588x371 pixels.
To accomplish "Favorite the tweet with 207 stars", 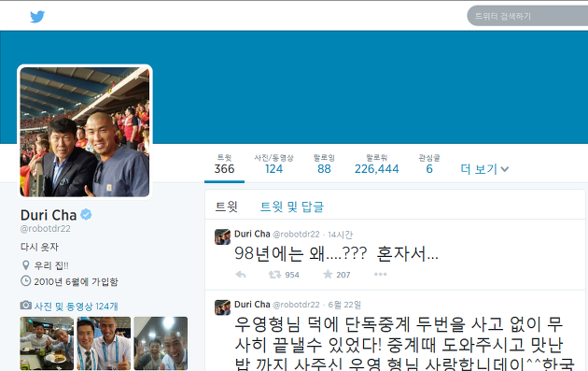I will click(328, 275).
